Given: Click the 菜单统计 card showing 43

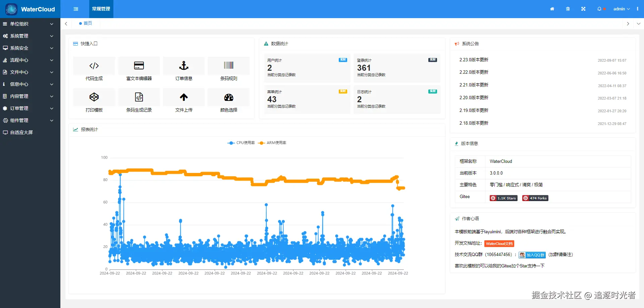Looking at the screenshot, I should tap(307, 100).
